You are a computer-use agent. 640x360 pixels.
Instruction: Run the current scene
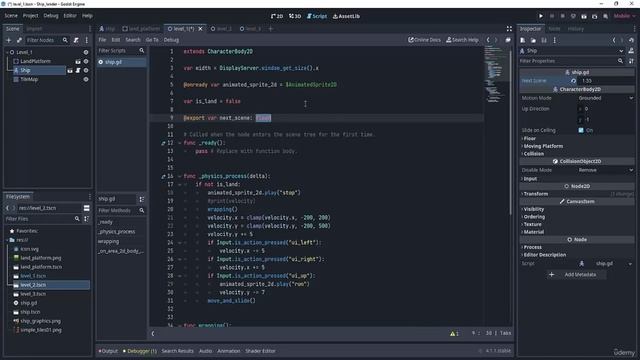click(584, 16)
